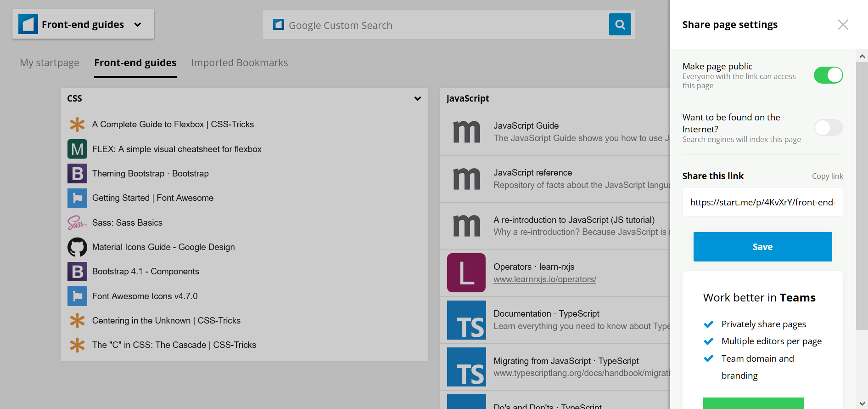Open Theming Bootstrap bookmark
Image resolution: width=868 pixels, height=409 pixels.
point(151,174)
